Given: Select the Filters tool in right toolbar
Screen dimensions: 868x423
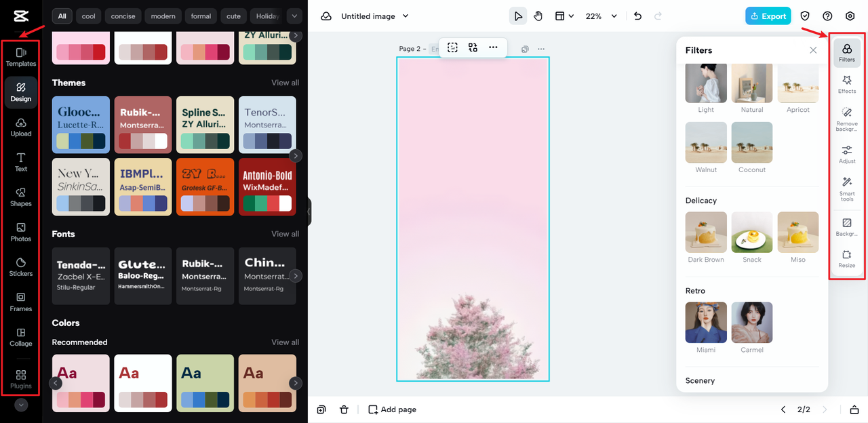Looking at the screenshot, I should pyautogui.click(x=847, y=53).
